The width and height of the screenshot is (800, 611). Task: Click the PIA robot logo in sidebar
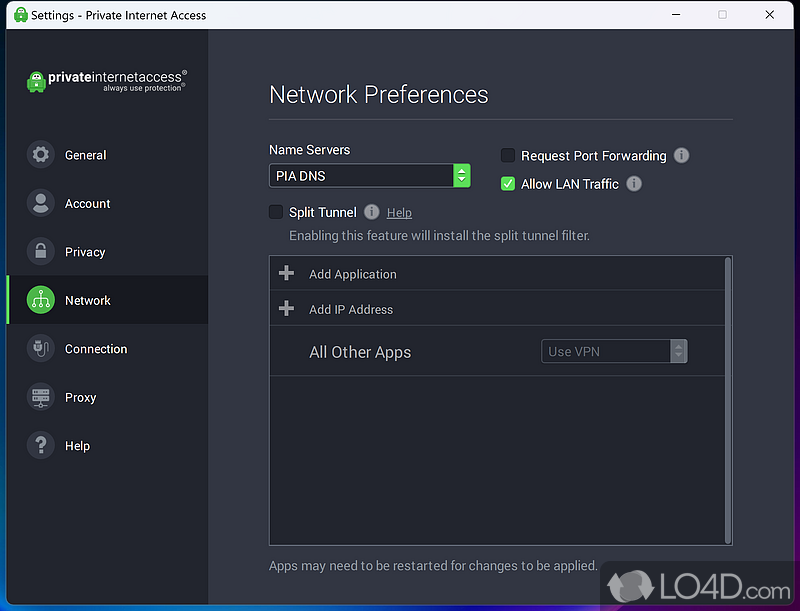pyautogui.click(x=36, y=82)
